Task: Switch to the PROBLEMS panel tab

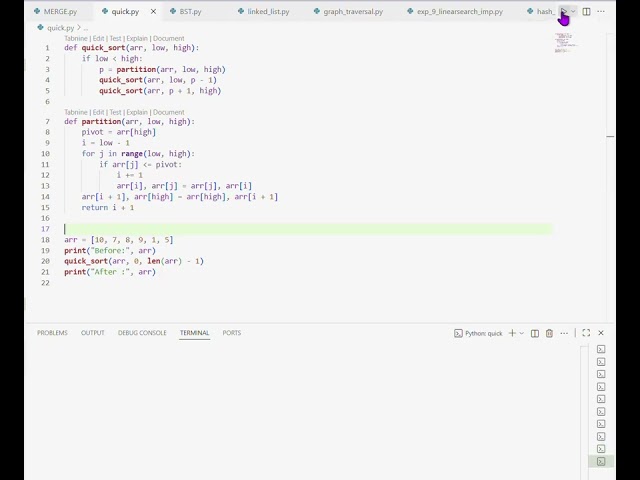Action: 52,333
